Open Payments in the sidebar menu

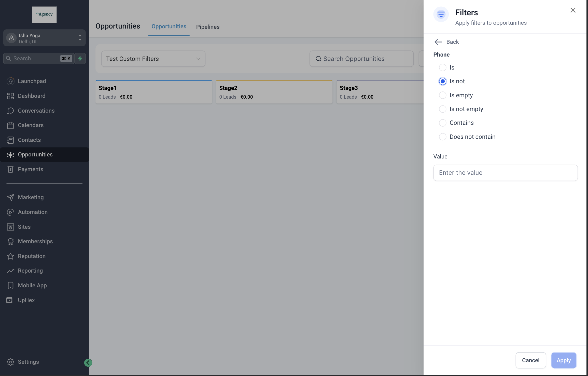[31, 169]
